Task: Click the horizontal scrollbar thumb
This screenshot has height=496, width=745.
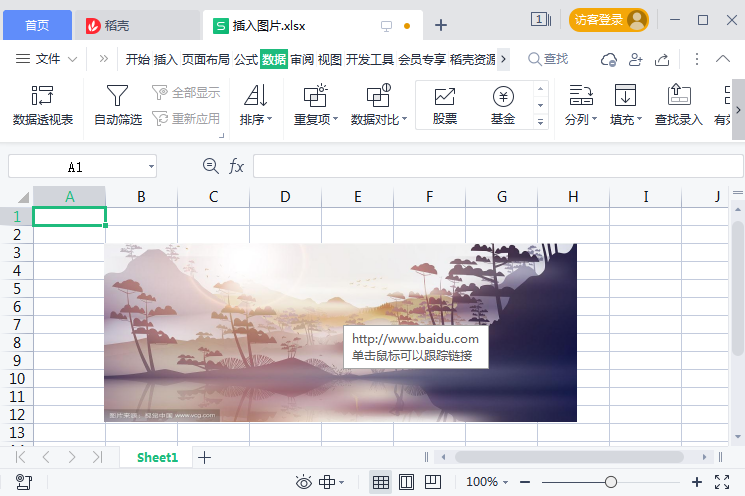Action: tap(569, 457)
